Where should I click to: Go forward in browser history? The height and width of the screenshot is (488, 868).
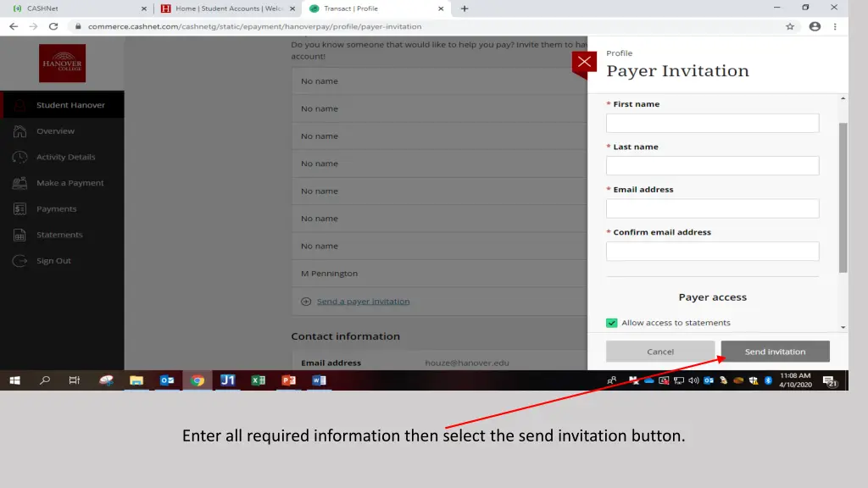pos(33,26)
